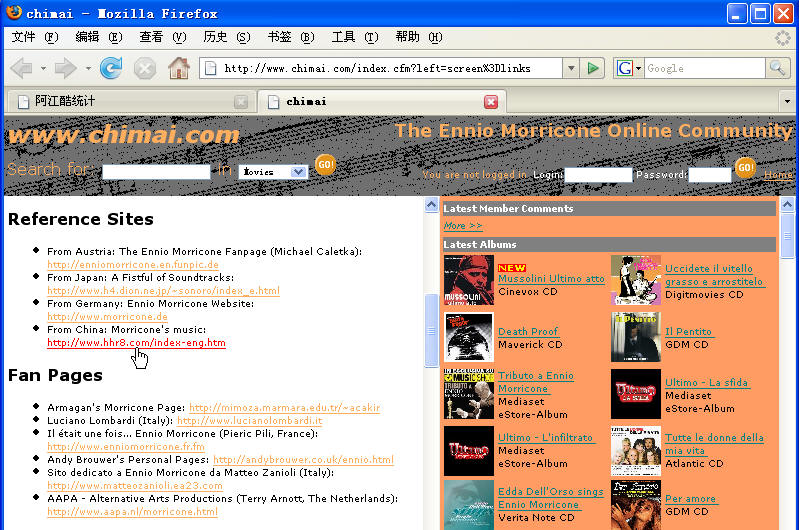Screen dimensions: 799x530
Task: Click the Firefox logo in title bar
Action: click(x=14, y=12)
